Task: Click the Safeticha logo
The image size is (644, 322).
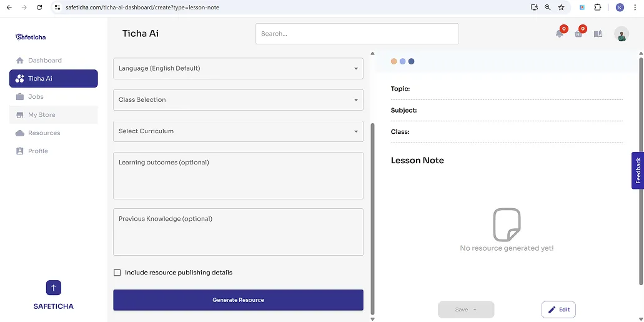Action: 31,37
